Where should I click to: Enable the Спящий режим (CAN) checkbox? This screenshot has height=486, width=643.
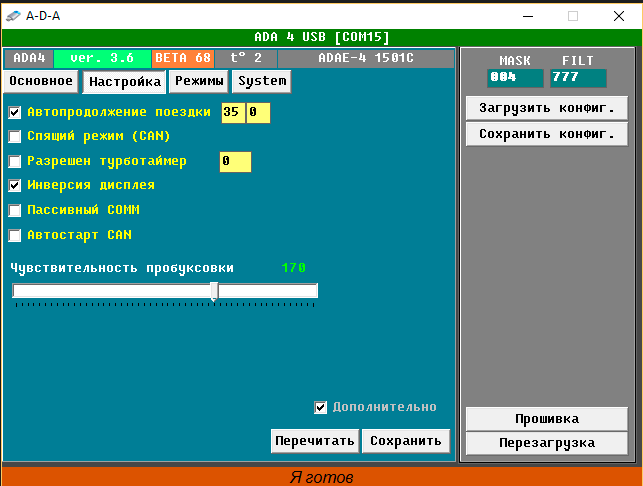(14, 136)
